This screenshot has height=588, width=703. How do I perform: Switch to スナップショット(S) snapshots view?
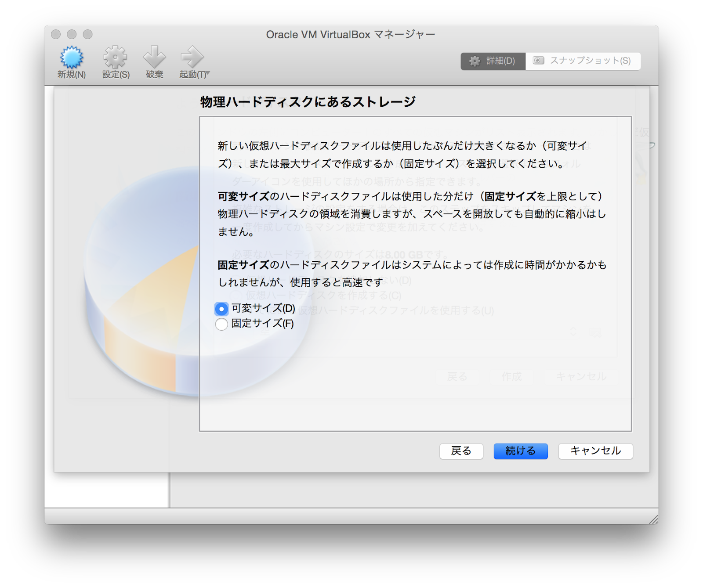tap(583, 61)
